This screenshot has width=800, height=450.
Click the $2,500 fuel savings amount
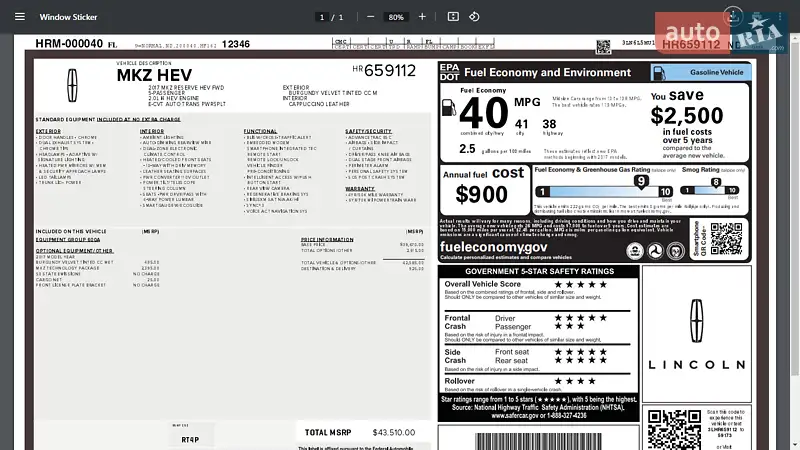tap(687, 116)
